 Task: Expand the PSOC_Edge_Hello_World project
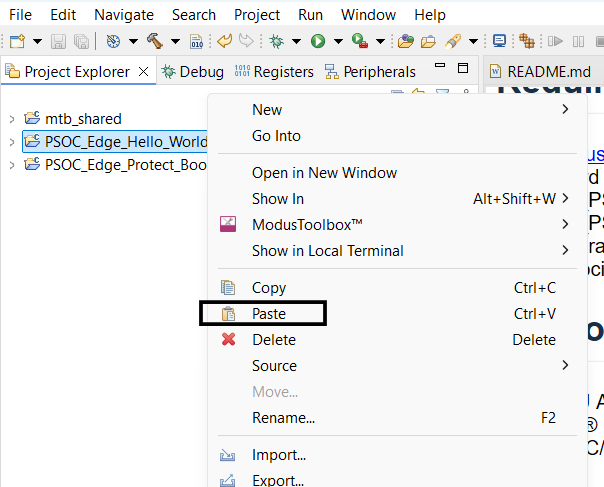(x=10, y=141)
